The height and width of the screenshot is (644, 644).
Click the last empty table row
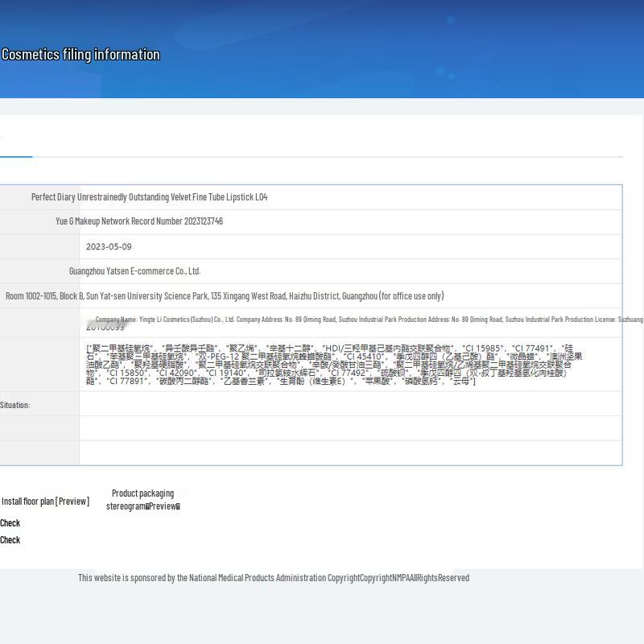[350, 452]
